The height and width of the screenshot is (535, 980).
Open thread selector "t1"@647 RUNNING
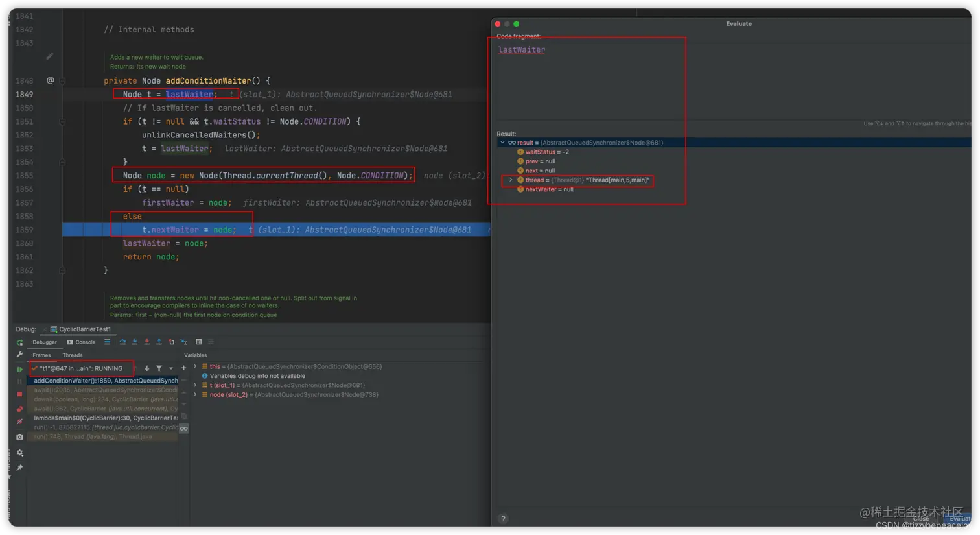click(82, 368)
